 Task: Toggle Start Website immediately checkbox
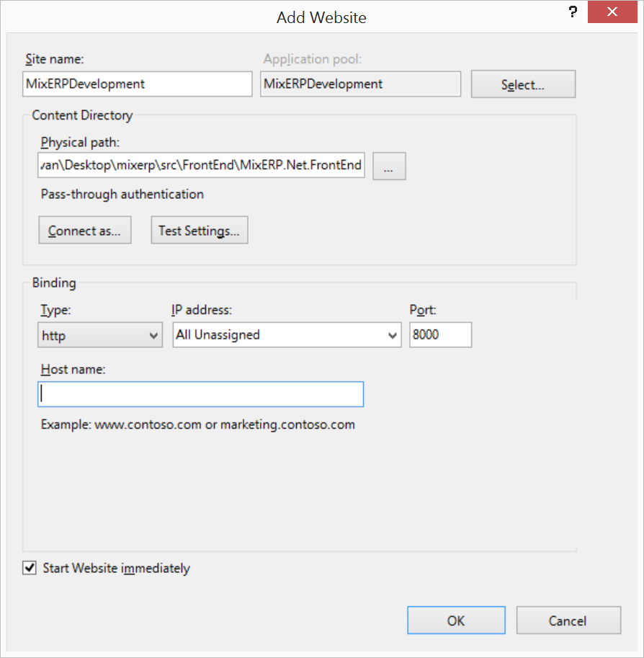click(x=30, y=568)
